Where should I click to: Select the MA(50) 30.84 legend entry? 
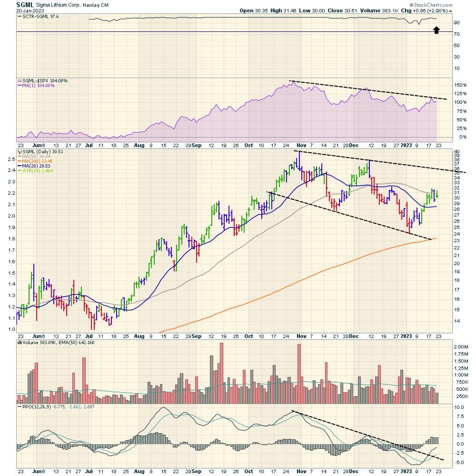(36, 157)
